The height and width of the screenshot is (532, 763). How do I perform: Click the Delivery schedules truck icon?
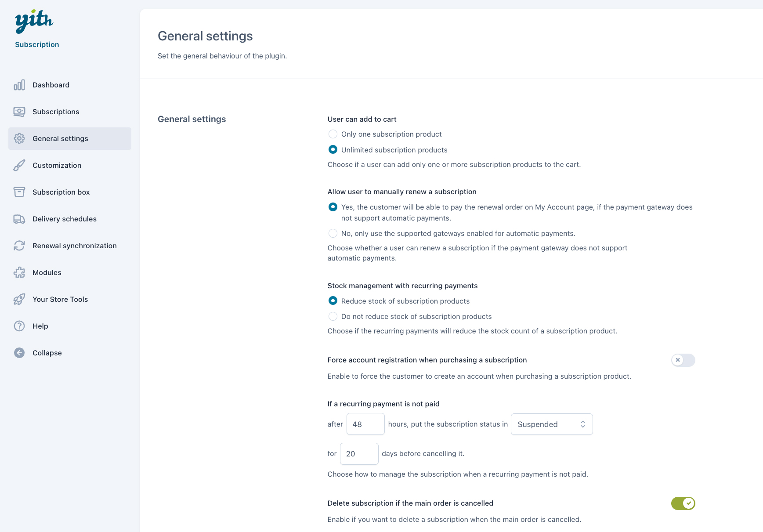19,219
